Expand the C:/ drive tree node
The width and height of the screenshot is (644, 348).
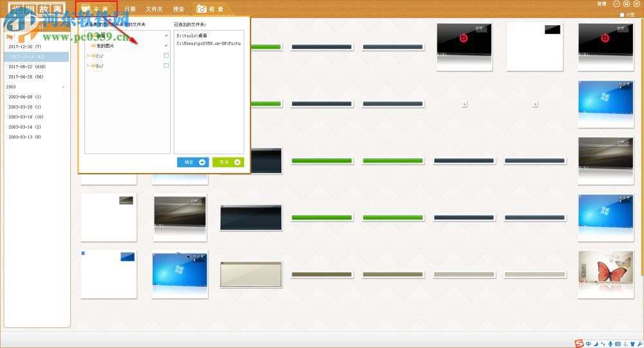coord(88,55)
